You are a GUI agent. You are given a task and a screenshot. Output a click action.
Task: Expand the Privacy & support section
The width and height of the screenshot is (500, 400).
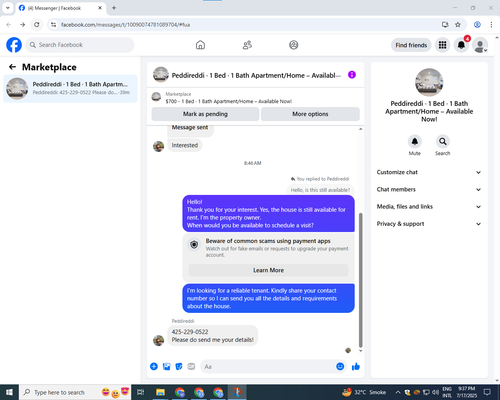pyautogui.click(x=429, y=224)
